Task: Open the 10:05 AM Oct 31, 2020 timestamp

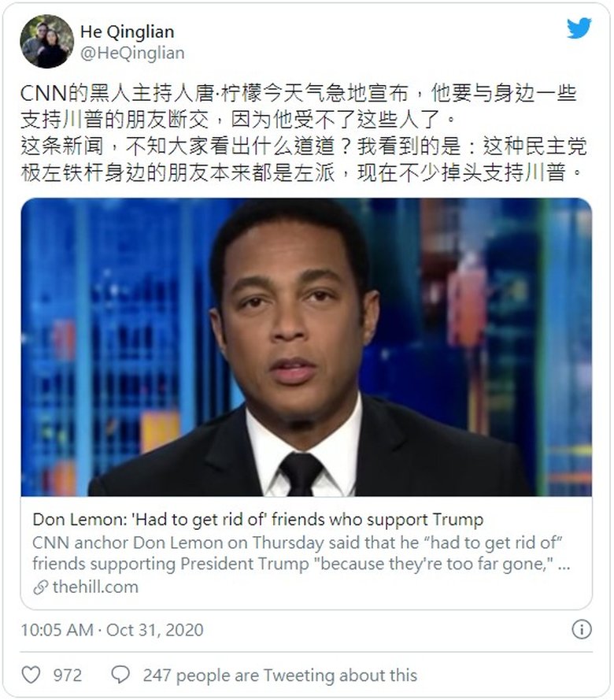Action: click(112, 630)
